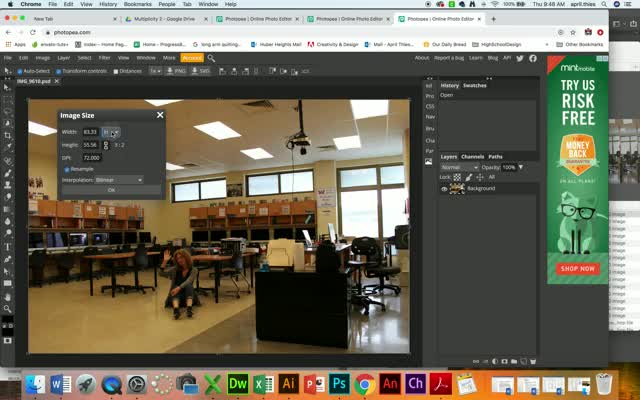Toggle lock position cross icon
The image size is (640, 400).
(480, 177)
